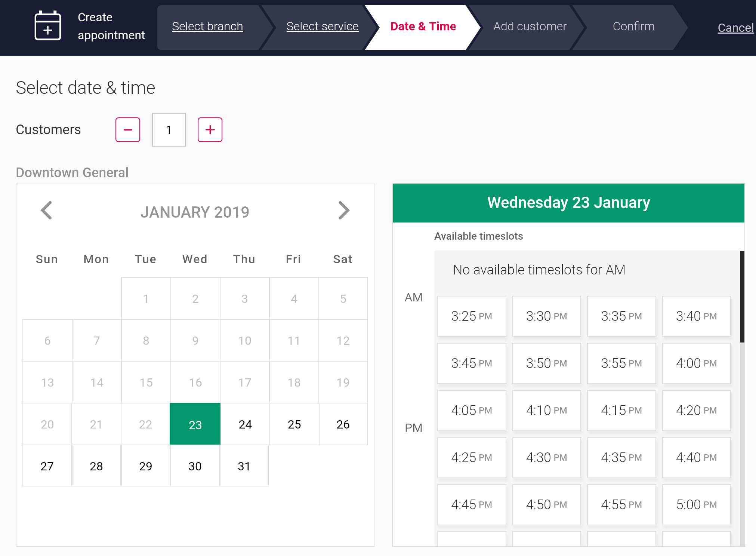756x556 pixels.
Task: Choose the 4:45 PM timeslot
Action: (x=472, y=505)
